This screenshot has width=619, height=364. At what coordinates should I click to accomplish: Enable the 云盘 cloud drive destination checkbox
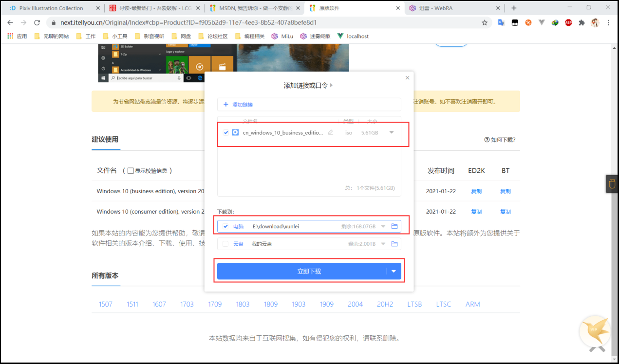(225, 243)
